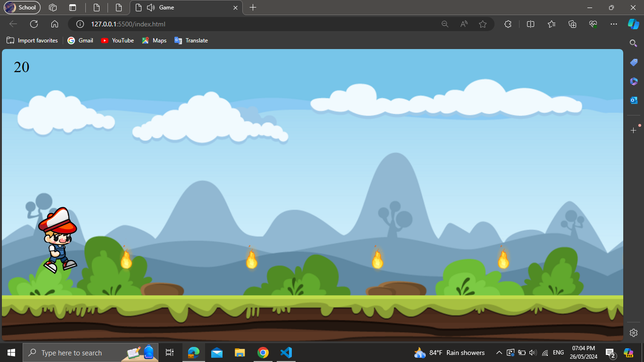The height and width of the screenshot is (362, 644).
Task: Click the last flame on the right
Action: click(503, 258)
